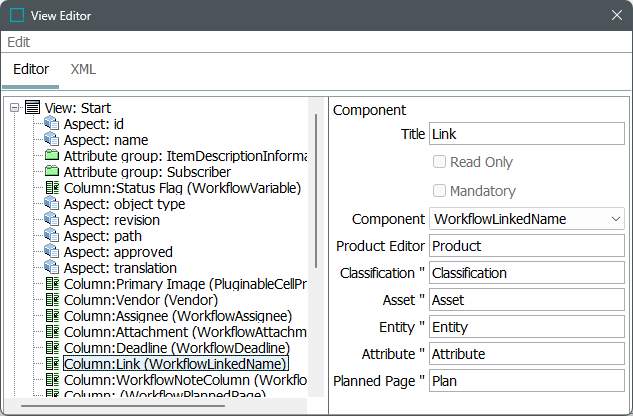Click the column icon beside Column:Vendor
This screenshot has width=633, height=416.
tap(52, 300)
